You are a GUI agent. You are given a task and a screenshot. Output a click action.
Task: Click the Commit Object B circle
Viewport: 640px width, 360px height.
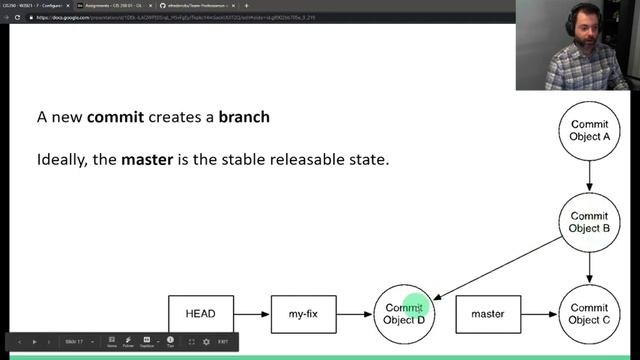589,222
